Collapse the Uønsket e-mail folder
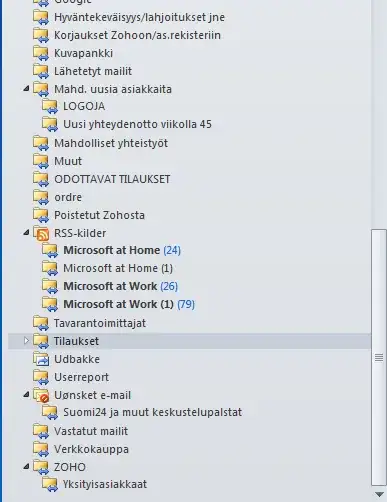 coord(26,395)
